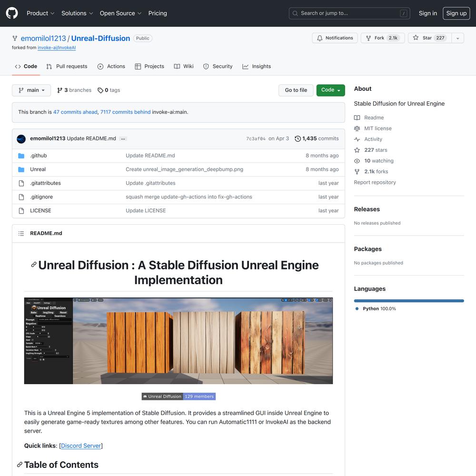The height and width of the screenshot is (476, 476).
Task: Click the Report repository link
Action: pyautogui.click(x=375, y=182)
